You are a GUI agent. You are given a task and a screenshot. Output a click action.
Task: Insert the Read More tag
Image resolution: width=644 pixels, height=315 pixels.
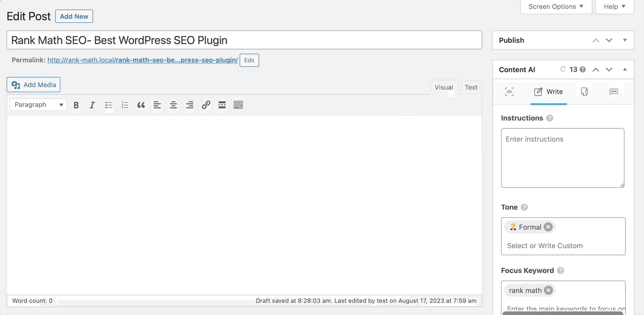pos(222,105)
